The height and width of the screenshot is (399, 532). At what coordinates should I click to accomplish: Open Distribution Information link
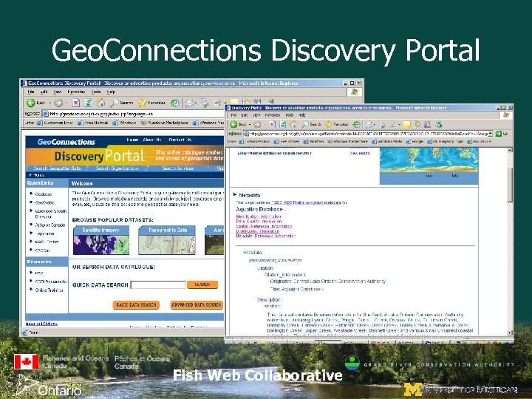click(x=258, y=231)
